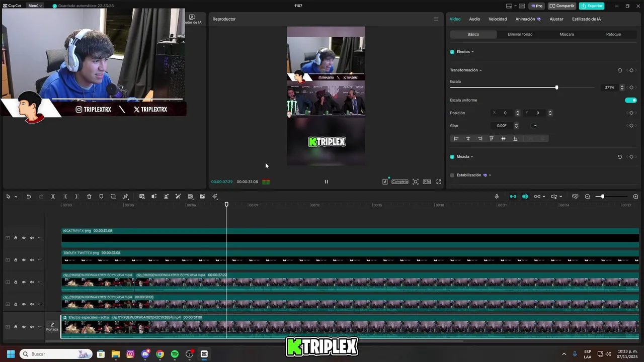
Task: Lock the KICKTRIPLEX png track
Action: [16, 238]
